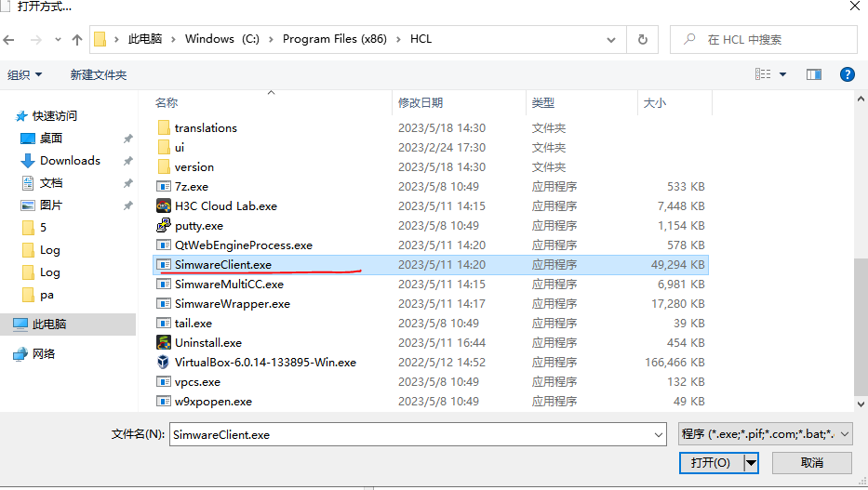Select 此电脑 in the navigation pane
Viewport: 868px width, 490px height.
(48, 324)
